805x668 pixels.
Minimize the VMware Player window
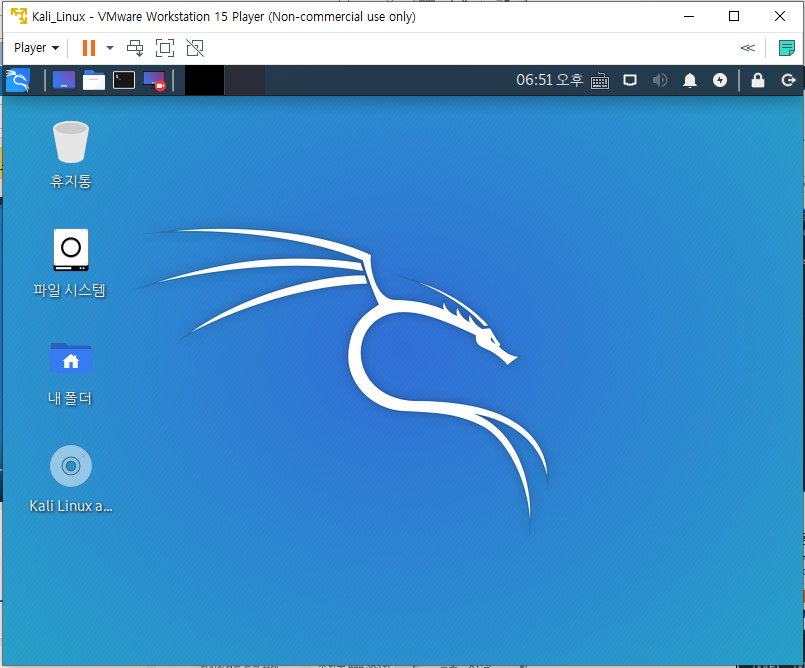click(689, 16)
